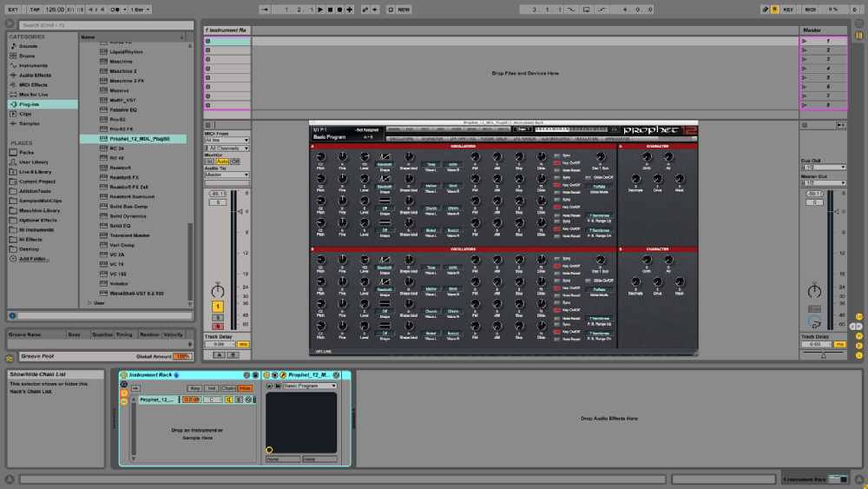Click the Add Folder link
Screen dimensions: 868x489
click(x=33, y=259)
